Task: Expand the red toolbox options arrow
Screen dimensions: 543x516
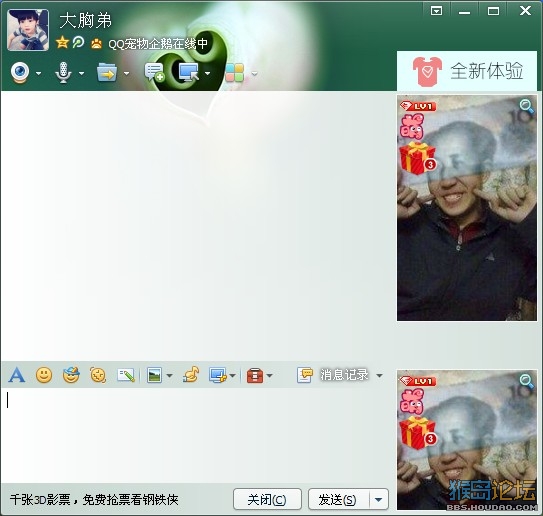Action: [270, 375]
